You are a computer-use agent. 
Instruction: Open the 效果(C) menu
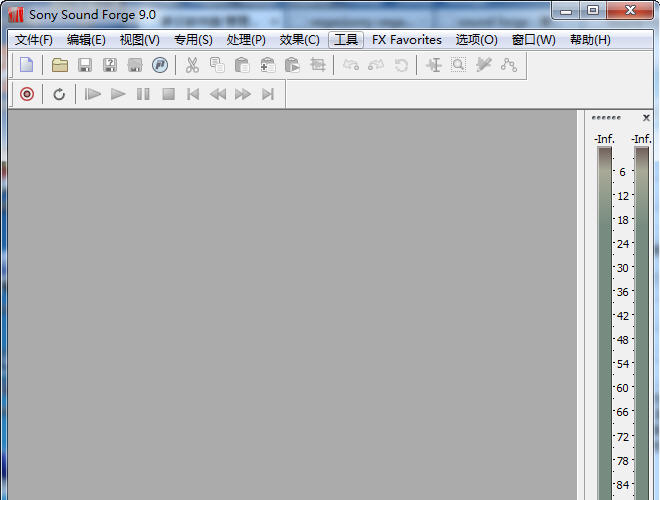click(x=300, y=40)
